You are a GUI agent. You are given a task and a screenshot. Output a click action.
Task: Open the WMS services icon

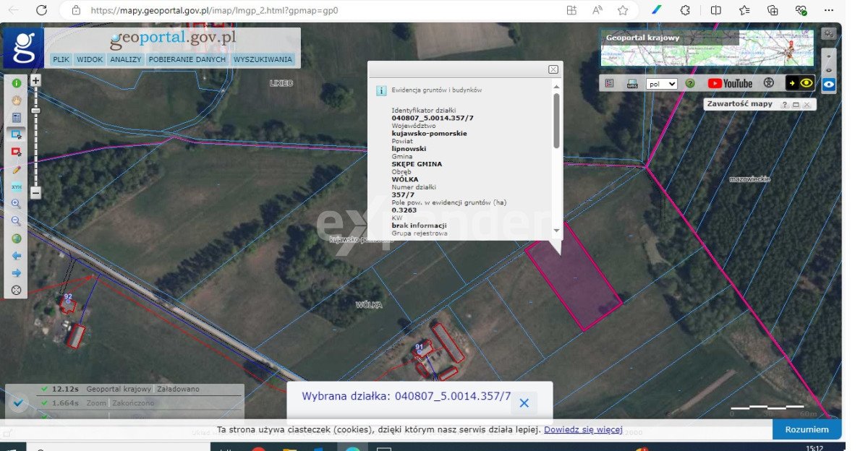(x=631, y=83)
